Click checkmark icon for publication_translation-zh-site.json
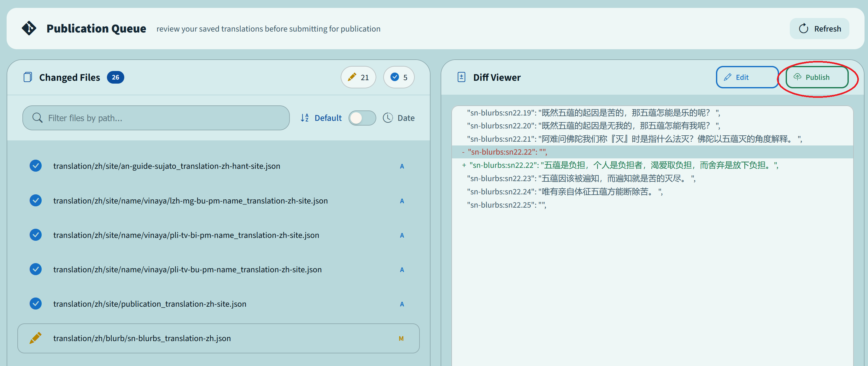Screen dimensions: 868x366 click(35, 304)
